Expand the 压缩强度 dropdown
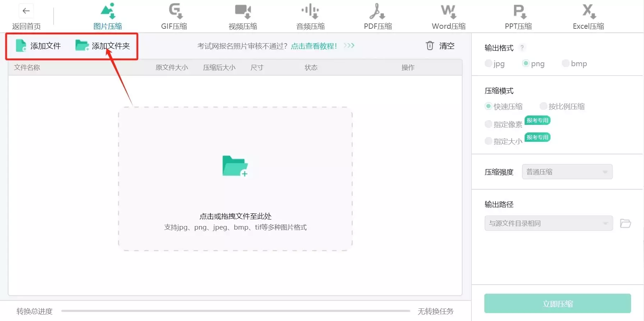 (567, 172)
